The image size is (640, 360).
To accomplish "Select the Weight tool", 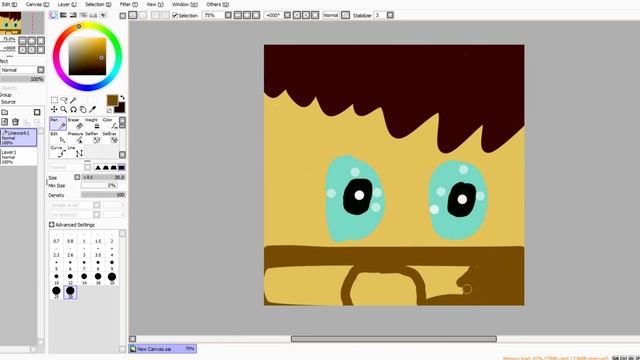I will tap(92, 124).
